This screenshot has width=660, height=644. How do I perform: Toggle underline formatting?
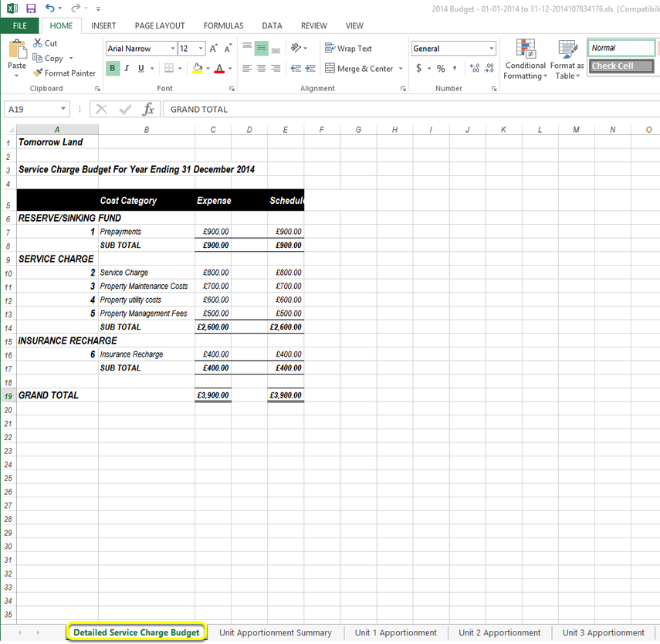pyautogui.click(x=141, y=68)
